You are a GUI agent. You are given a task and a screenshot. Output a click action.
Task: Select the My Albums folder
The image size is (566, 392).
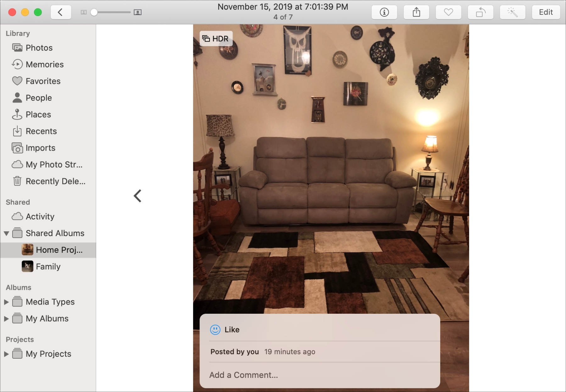48,318
